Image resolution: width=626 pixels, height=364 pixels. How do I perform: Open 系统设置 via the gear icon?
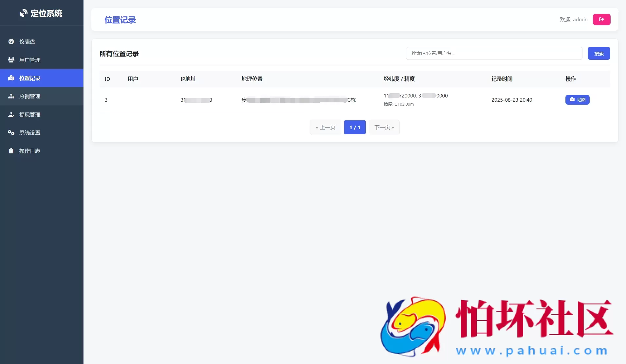tap(11, 132)
